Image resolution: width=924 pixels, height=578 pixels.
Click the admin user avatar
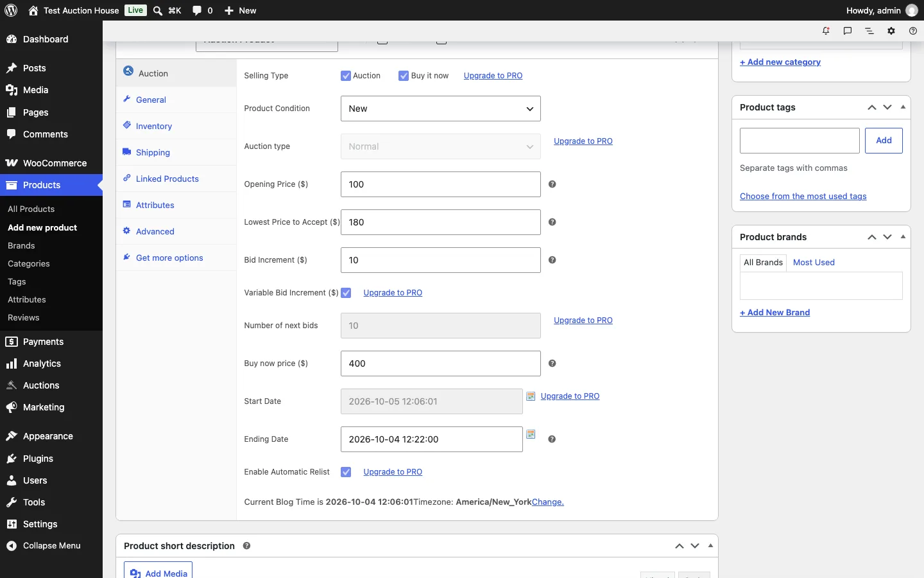pyautogui.click(x=912, y=10)
